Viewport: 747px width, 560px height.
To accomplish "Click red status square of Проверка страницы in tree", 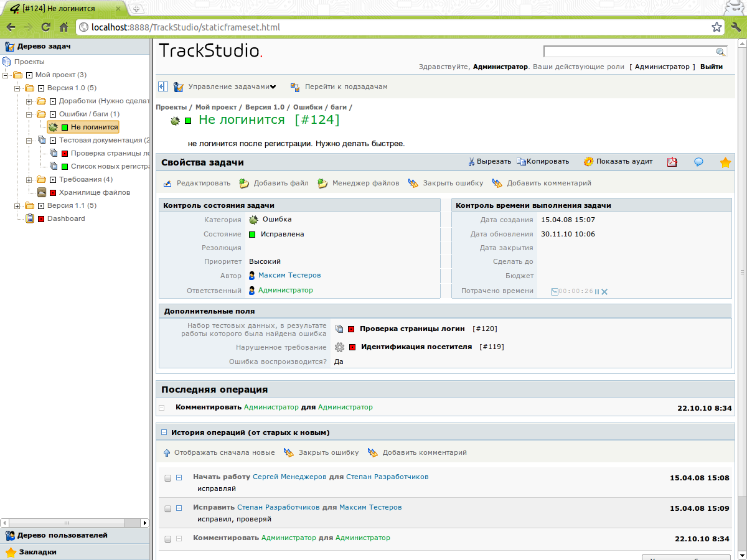I will click(64, 154).
